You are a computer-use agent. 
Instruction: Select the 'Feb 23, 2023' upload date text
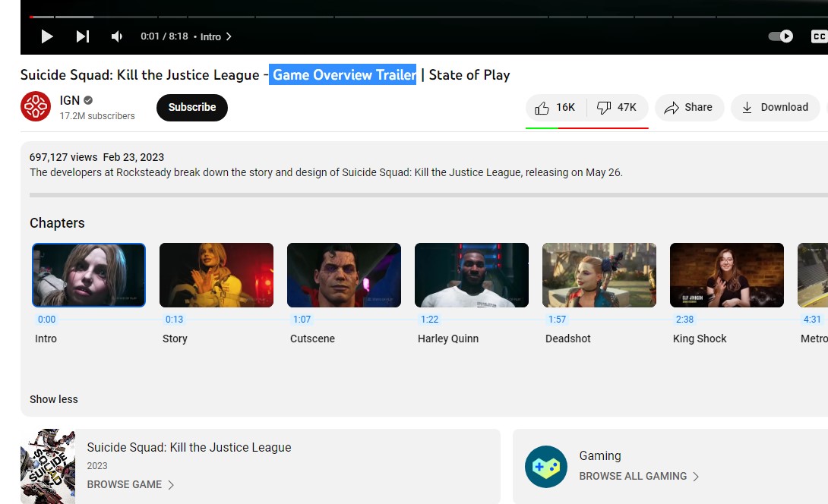coord(133,157)
